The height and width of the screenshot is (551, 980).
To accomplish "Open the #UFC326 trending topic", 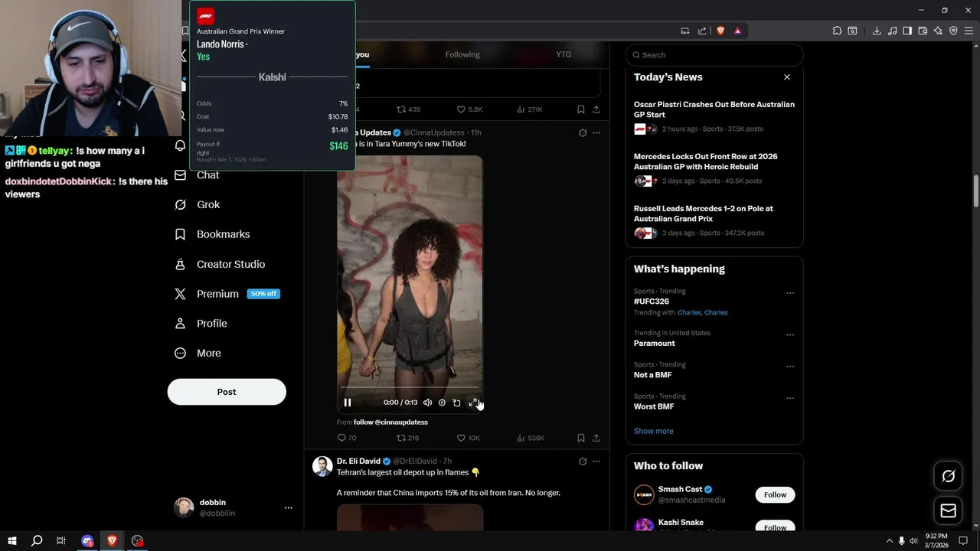I will [x=652, y=302].
